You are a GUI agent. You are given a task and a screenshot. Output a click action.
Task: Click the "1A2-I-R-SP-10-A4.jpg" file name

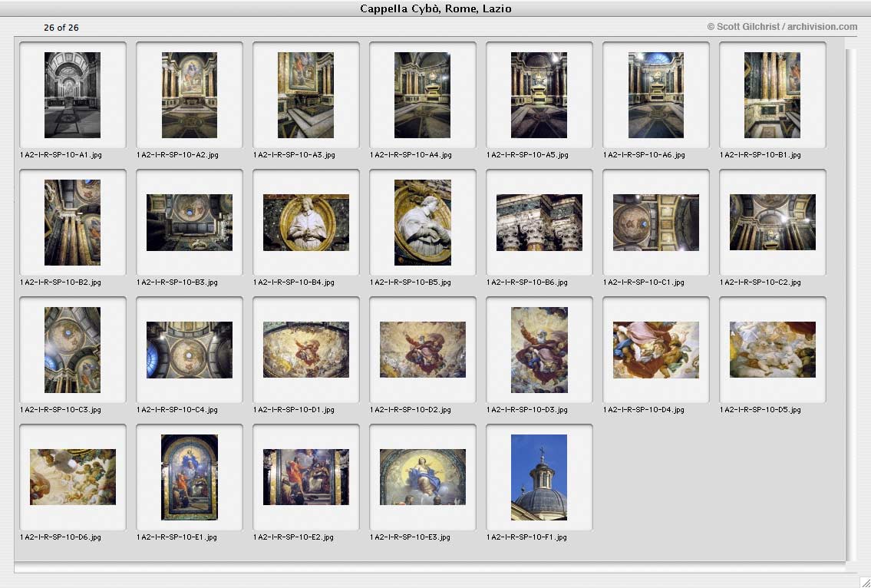[411, 155]
